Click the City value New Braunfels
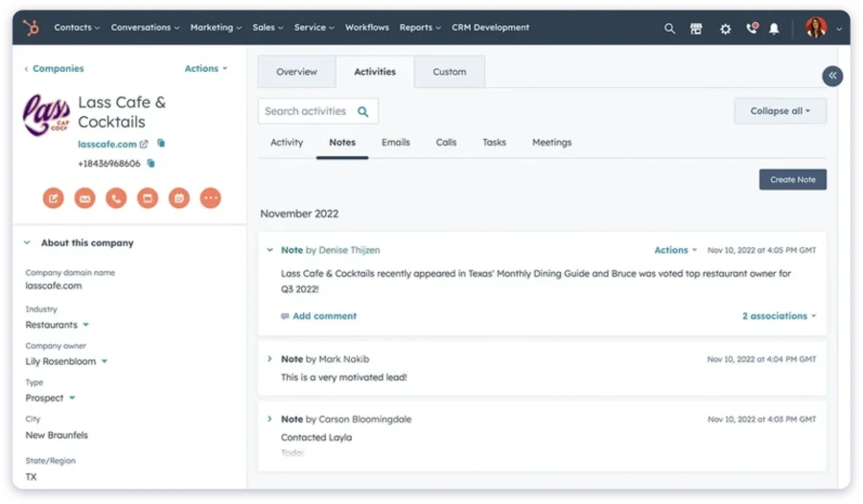The height and width of the screenshot is (504, 863). (57, 435)
